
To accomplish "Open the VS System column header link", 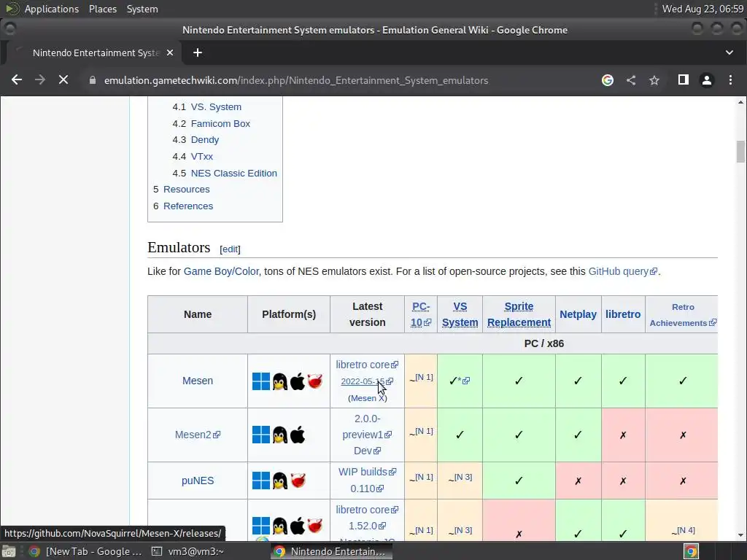I will [460, 314].
